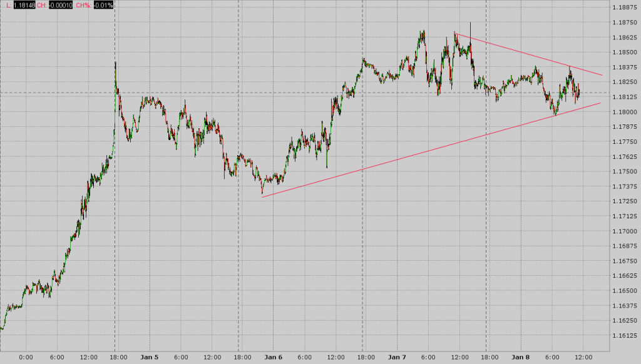Click the 0:00 time label at far left
This screenshot has height=364, width=641.
click(x=25, y=356)
